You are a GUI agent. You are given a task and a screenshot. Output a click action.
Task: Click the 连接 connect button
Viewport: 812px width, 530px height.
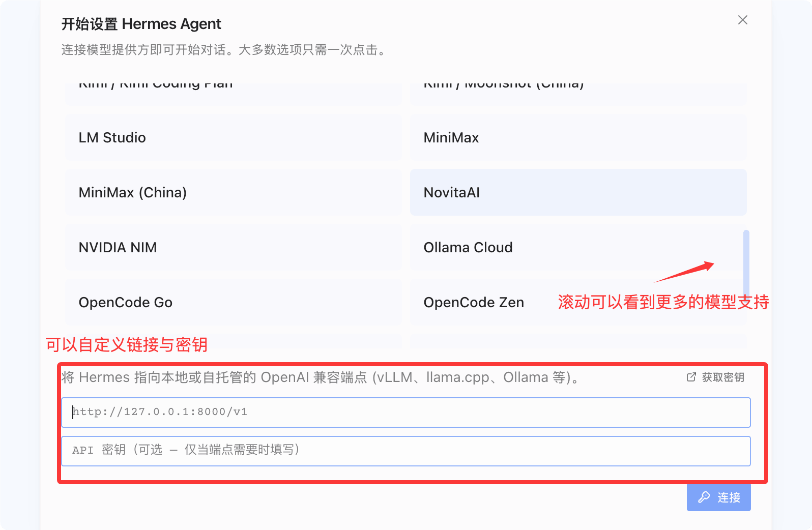(718, 497)
